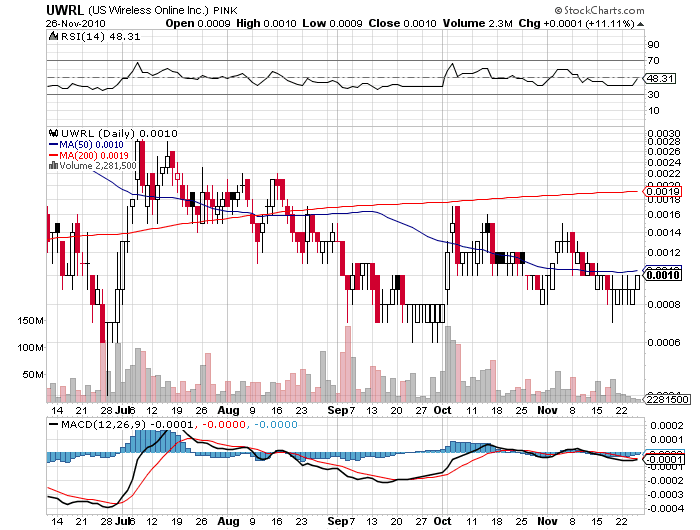The height and width of the screenshot is (530, 700).
Task: Click the 30 level on RSI axis
Action: pos(654,94)
